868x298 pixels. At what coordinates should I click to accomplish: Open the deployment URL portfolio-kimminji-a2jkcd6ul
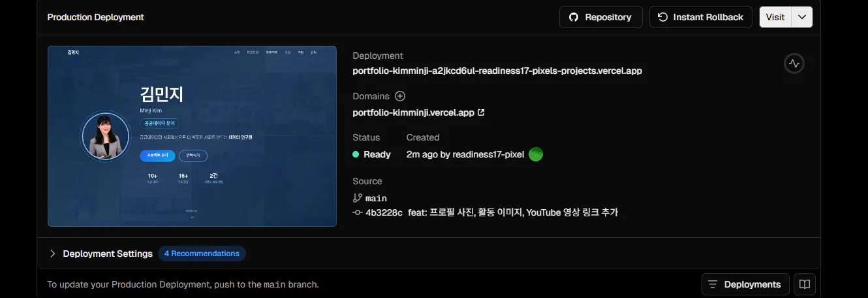point(497,71)
